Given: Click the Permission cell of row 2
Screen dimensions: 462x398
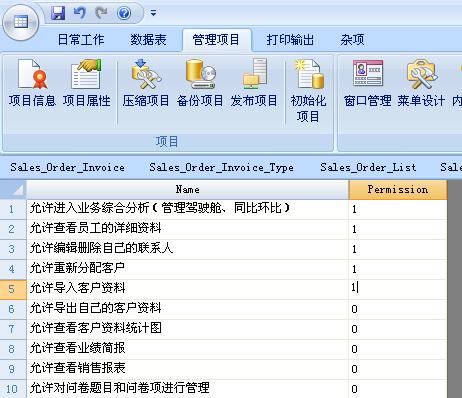Looking at the screenshot, I should pos(398,229).
